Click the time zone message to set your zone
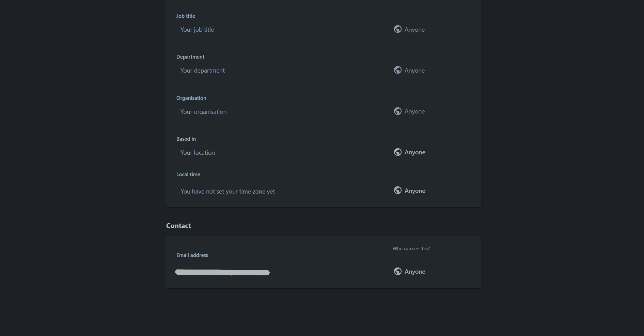644x336 pixels. tap(227, 191)
